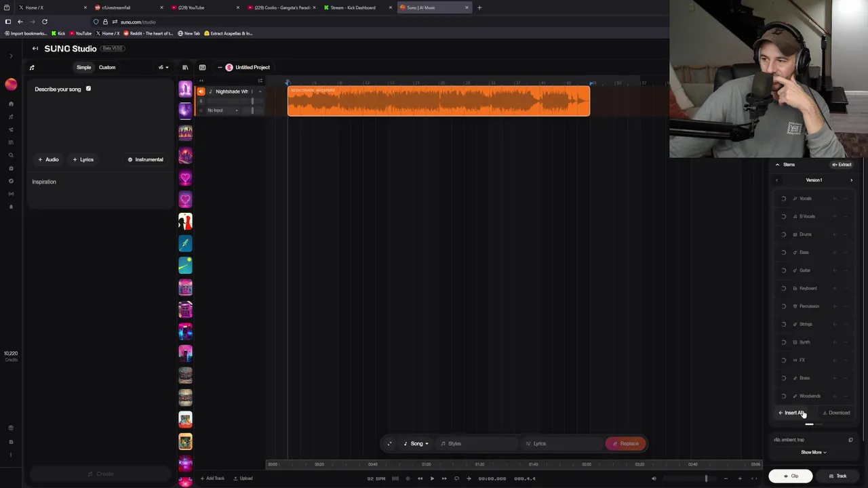Image resolution: width=868 pixels, height=488 pixels.
Task: Click Insert All stems button
Action: click(x=792, y=413)
